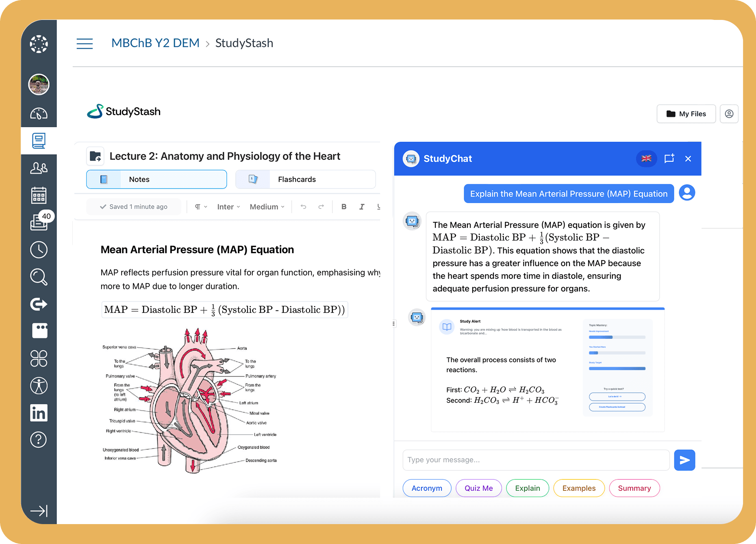Open the Inter font dropdown
This screenshot has width=756, height=544.
point(228,206)
